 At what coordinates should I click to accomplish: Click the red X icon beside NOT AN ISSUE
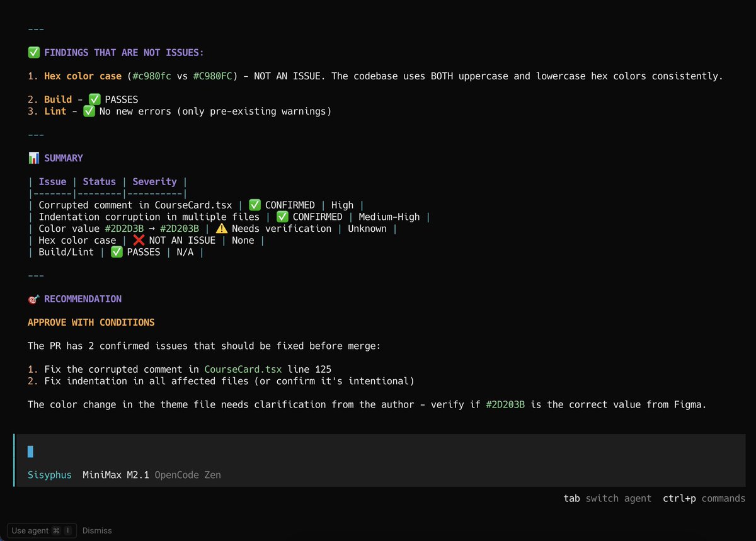click(139, 241)
